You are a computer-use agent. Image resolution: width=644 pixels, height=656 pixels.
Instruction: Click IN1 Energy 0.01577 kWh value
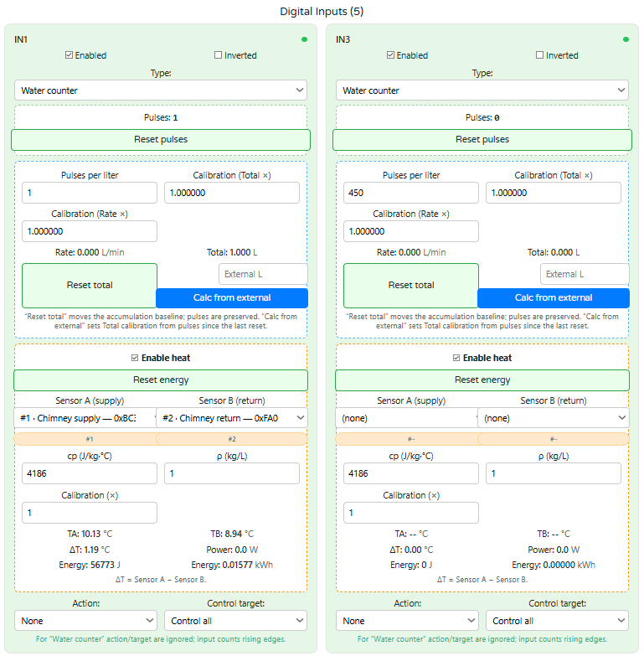pos(232,565)
